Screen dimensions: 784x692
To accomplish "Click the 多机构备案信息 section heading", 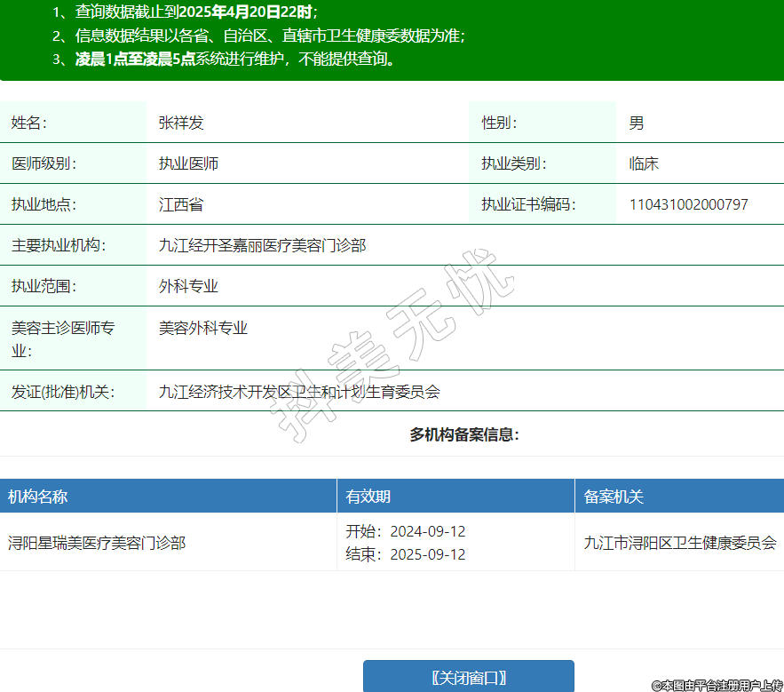I will point(463,435).
